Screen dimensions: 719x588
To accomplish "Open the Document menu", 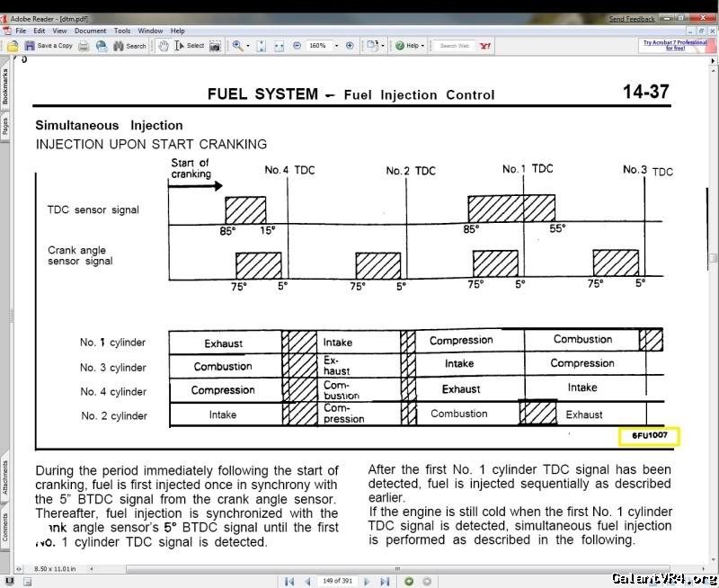I will point(90,31).
